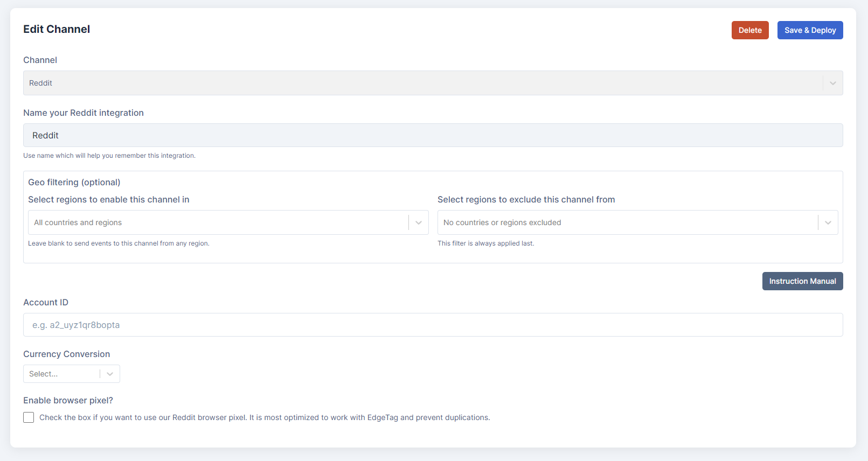Open the Instruction Manual
Viewport: 868px width, 461px height.
[802, 281]
